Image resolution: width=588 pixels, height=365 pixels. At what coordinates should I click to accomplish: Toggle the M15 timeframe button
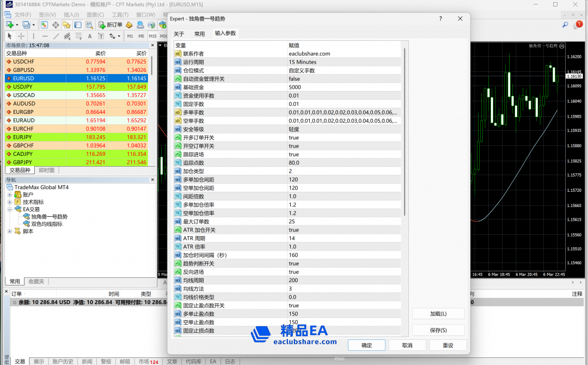pyautogui.click(x=152, y=36)
